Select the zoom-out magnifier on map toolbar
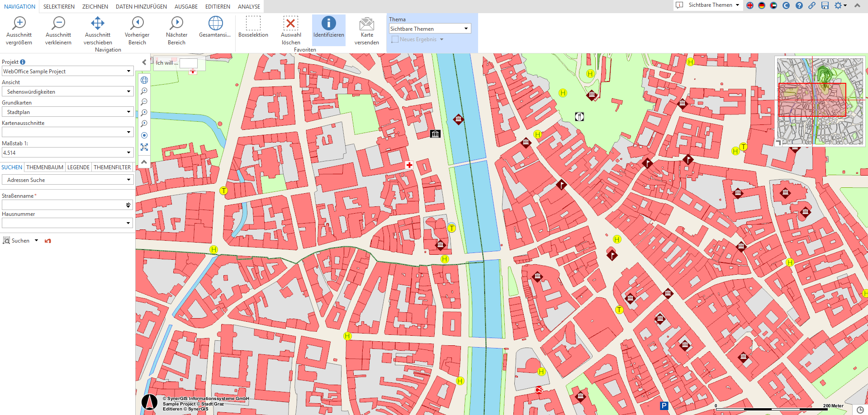 tap(144, 102)
